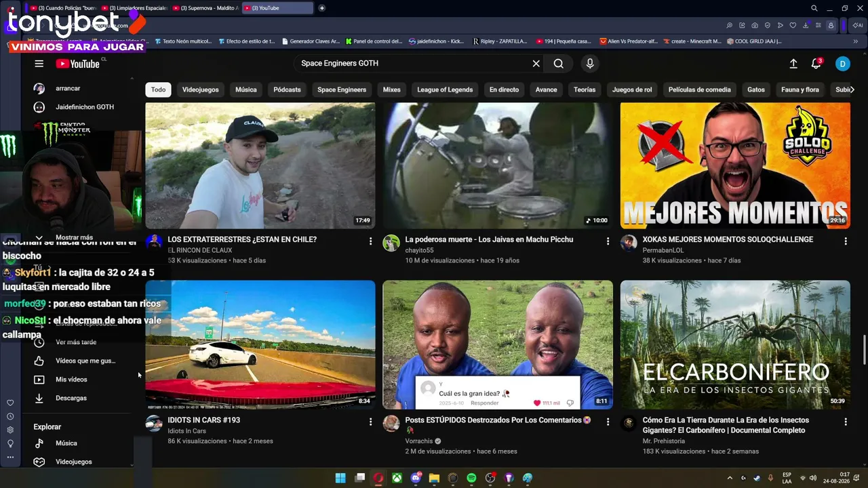
Task: Open options menu for La poderosa muerte
Action: click(x=608, y=241)
